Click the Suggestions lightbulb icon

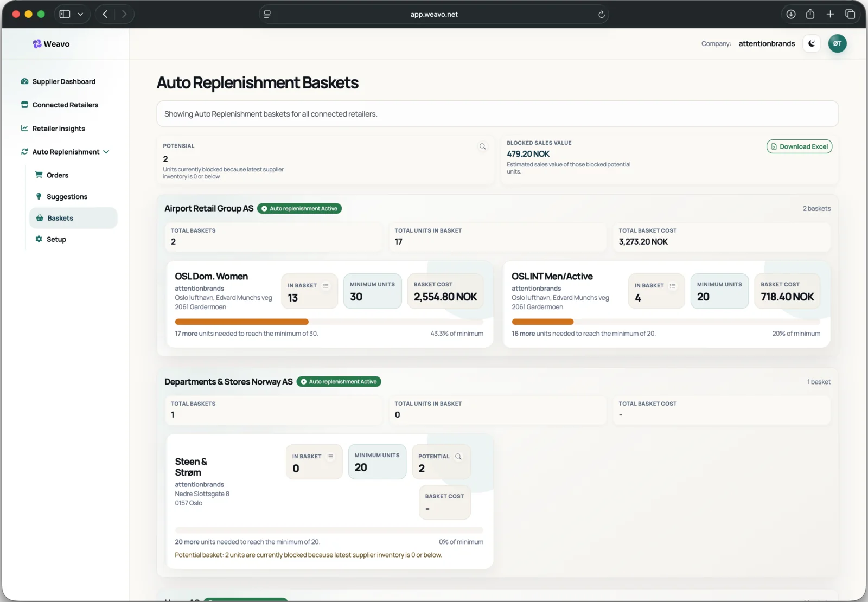[x=39, y=196]
